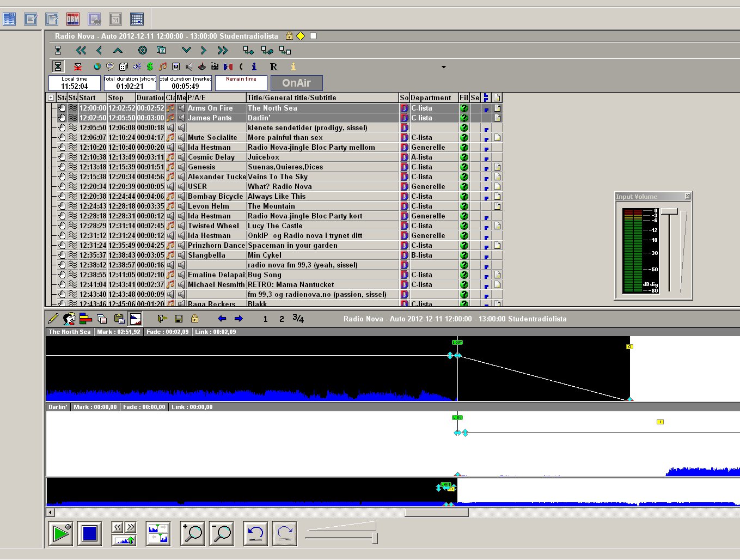Select the pencil edit tool
This screenshot has width=740, height=560.
(x=53, y=319)
